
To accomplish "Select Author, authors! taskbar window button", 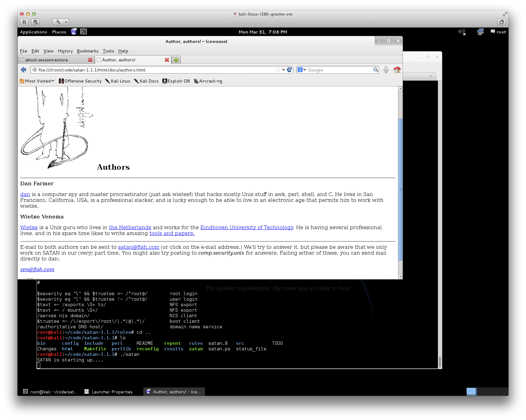I will 174,392.
